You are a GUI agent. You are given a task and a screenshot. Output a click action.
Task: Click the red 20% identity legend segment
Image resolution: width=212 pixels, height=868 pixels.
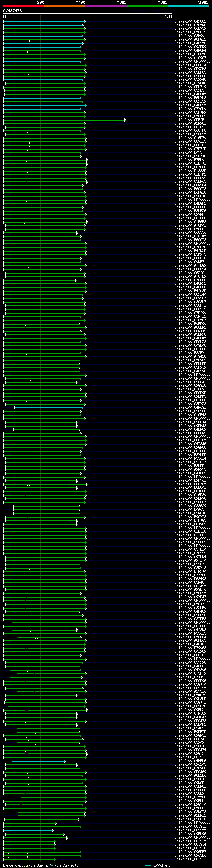click(24, 6)
